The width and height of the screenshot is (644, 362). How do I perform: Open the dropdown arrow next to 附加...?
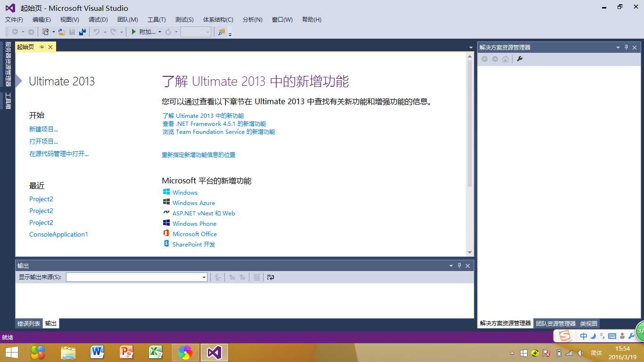(160, 32)
